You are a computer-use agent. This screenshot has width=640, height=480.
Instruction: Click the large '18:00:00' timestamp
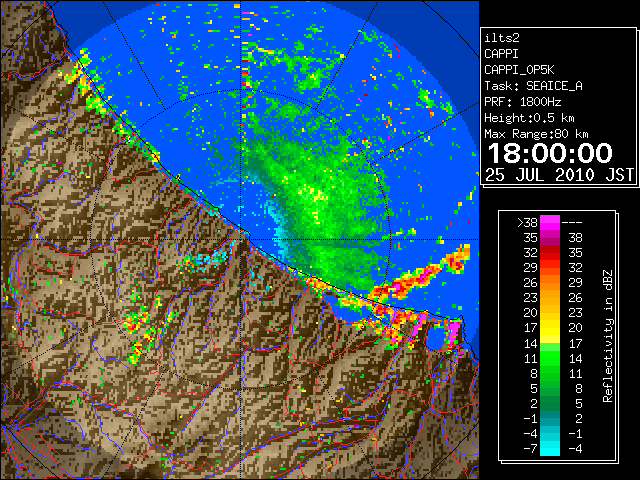(550, 153)
